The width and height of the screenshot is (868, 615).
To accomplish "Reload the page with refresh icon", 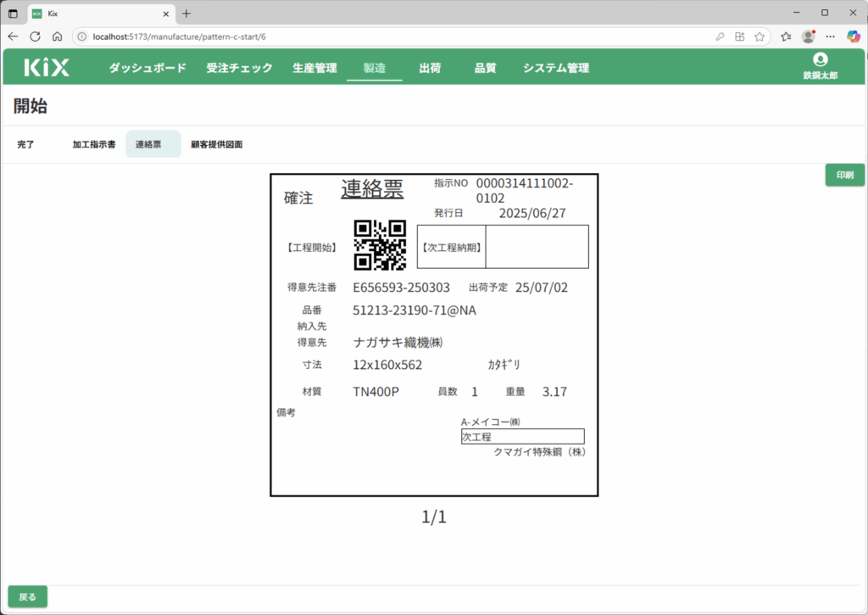I will (x=35, y=36).
